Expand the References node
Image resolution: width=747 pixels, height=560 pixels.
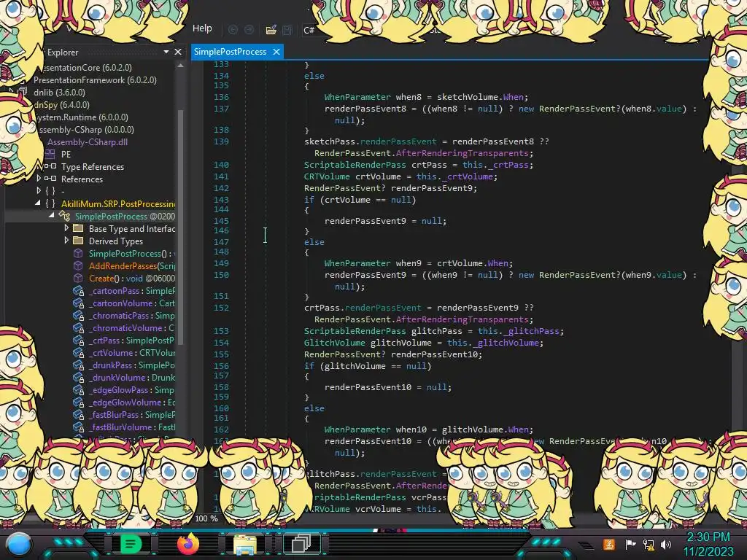point(39,179)
